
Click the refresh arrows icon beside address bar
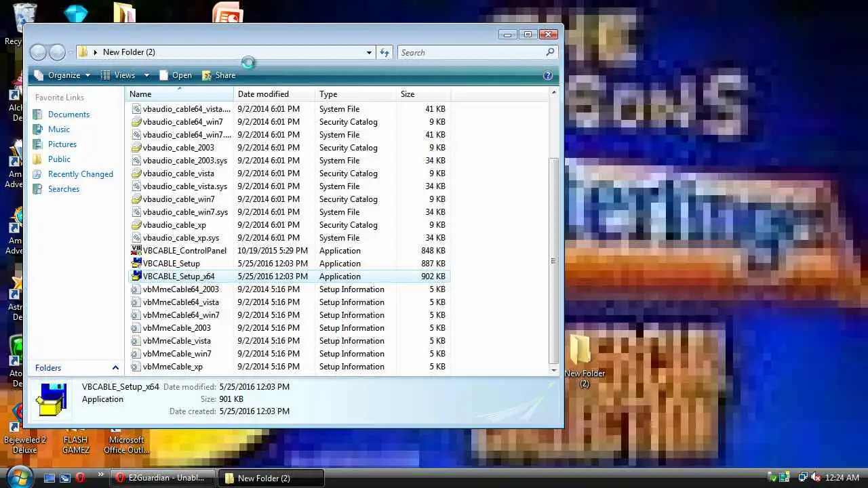tap(384, 52)
